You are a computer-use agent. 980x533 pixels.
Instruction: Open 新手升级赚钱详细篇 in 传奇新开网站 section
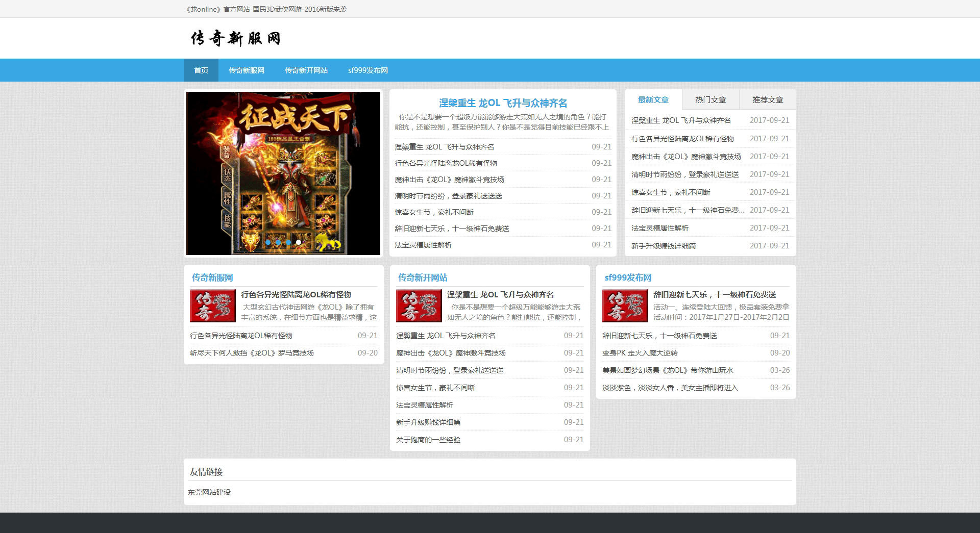[428, 422]
